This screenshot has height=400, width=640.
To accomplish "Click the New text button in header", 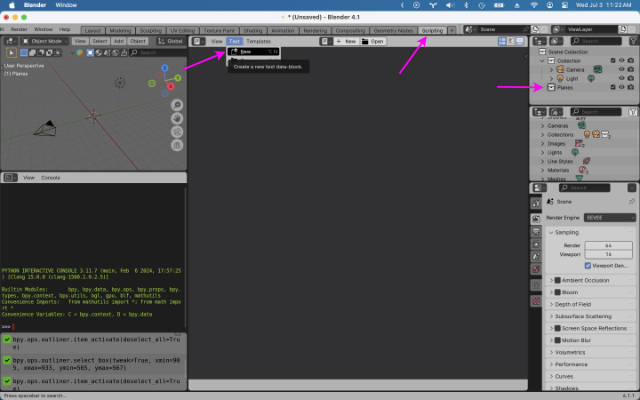I will (347, 41).
